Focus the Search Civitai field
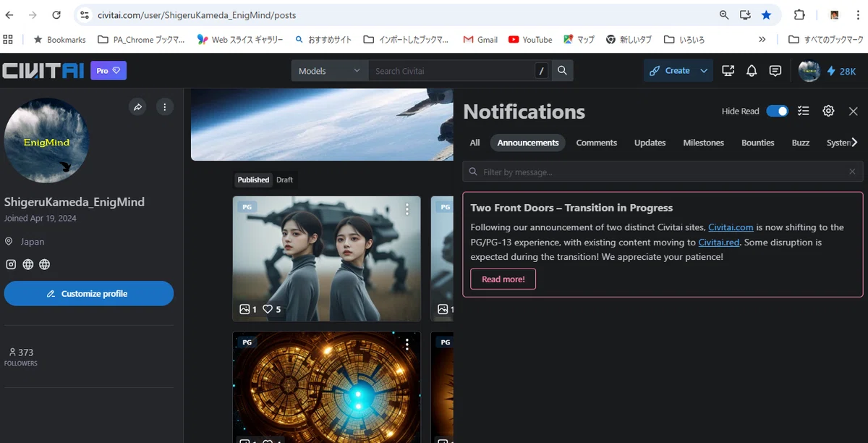Viewport: 868px width, 443px height. tap(451, 70)
